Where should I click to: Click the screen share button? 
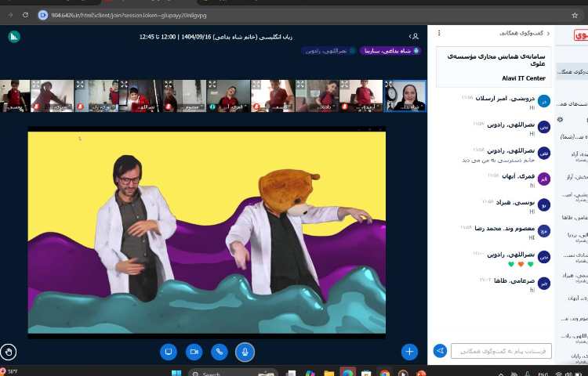pos(168,352)
